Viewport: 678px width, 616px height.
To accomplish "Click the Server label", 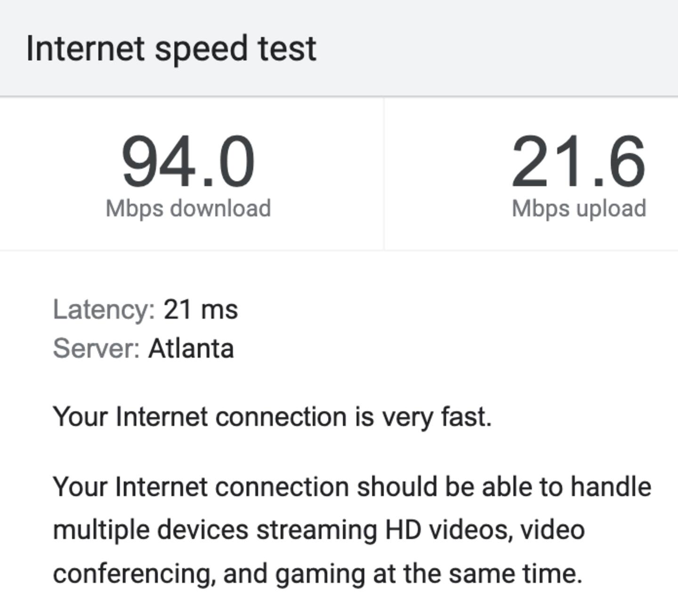I will (96, 349).
